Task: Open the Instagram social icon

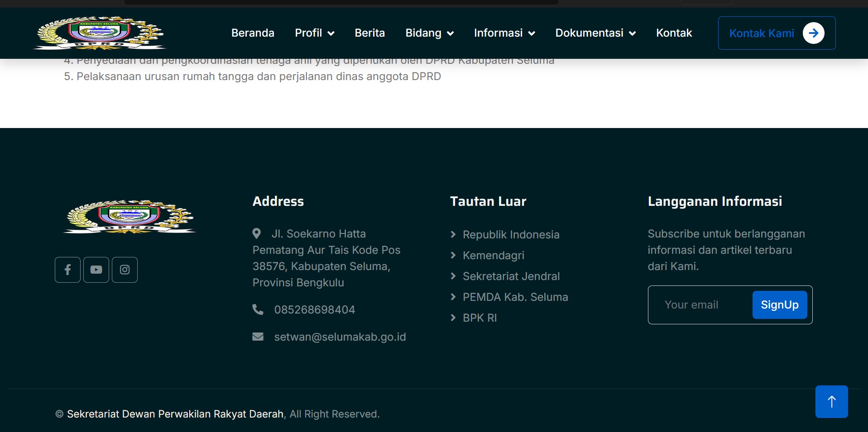Action: click(125, 270)
